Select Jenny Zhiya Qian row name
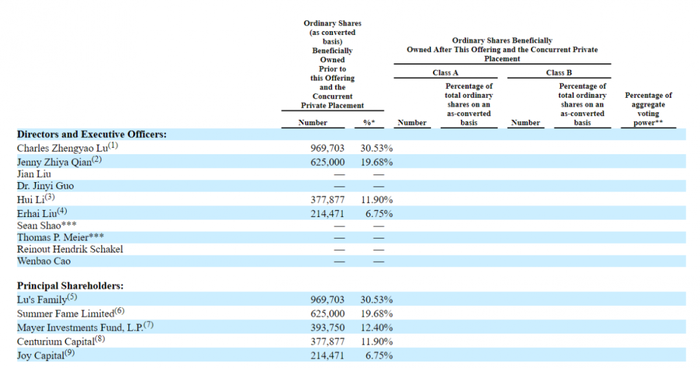 click(x=54, y=162)
